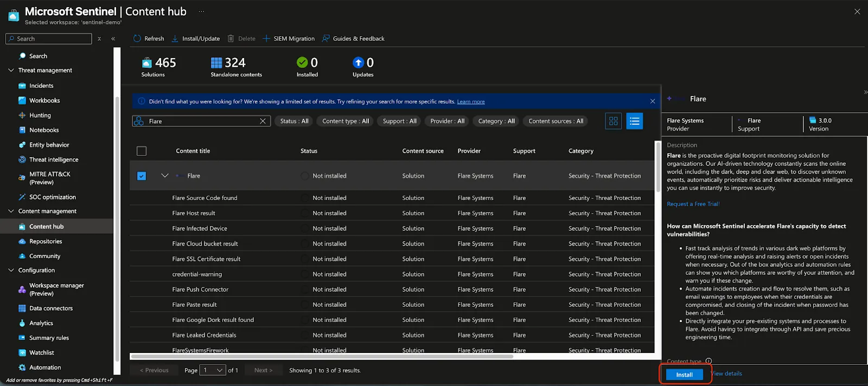Switch to grid view layout icon
The height and width of the screenshot is (386, 868).
point(614,121)
